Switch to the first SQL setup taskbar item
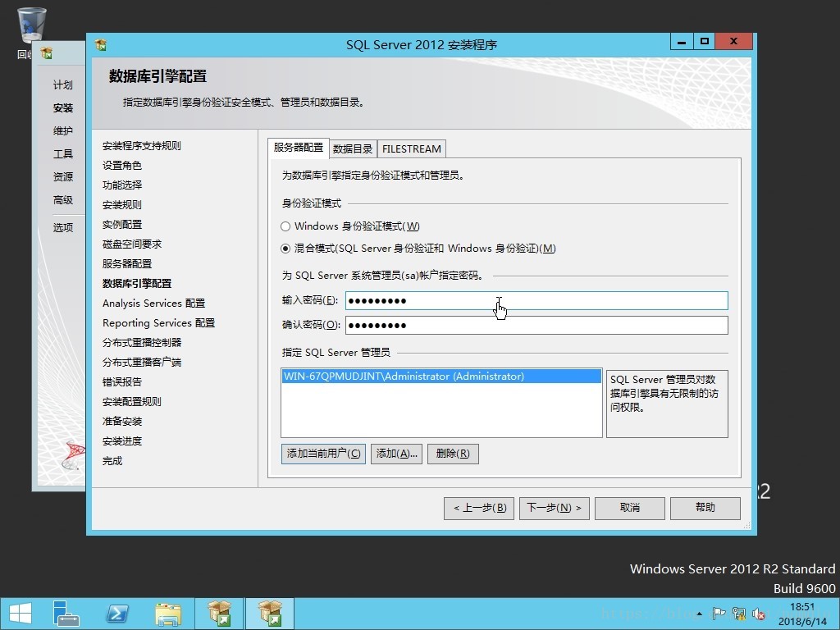This screenshot has height=630, width=840. (219, 614)
